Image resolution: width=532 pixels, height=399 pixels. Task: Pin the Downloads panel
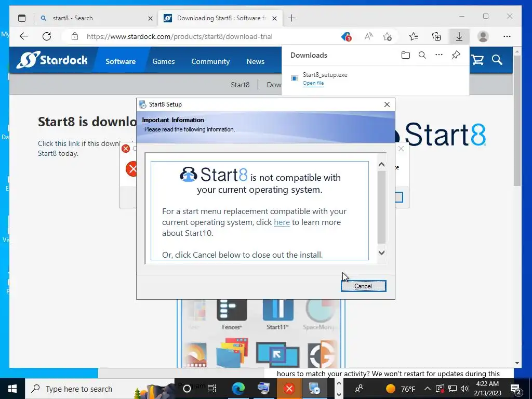[x=456, y=55]
